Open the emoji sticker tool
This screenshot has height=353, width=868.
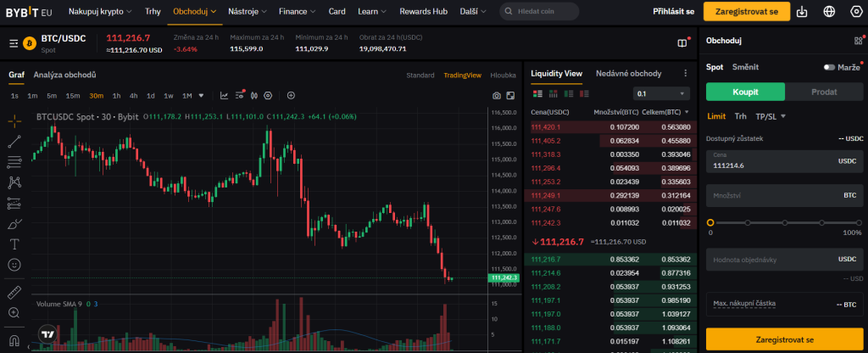[15, 265]
